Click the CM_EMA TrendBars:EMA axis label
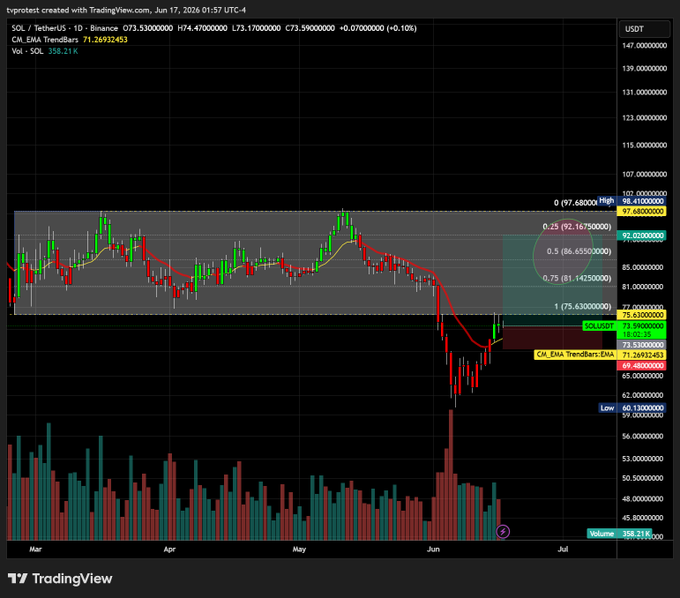Image resolution: width=680 pixels, height=598 pixels. (x=575, y=355)
